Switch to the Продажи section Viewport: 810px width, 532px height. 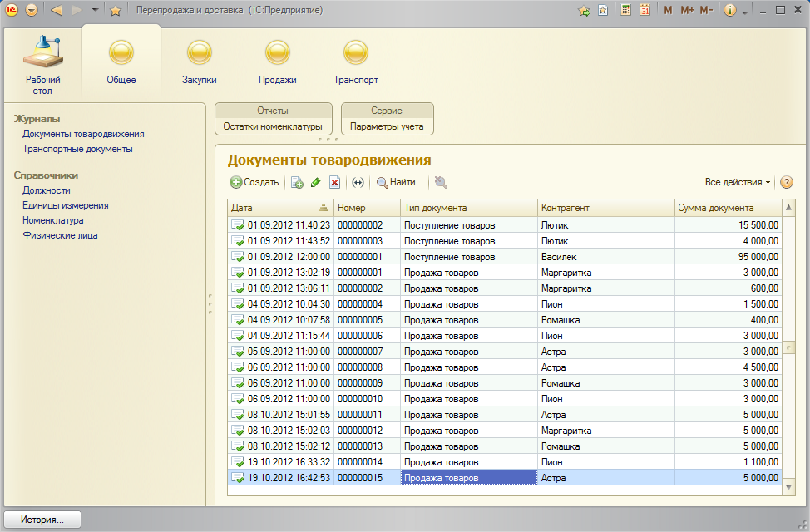pos(278,62)
